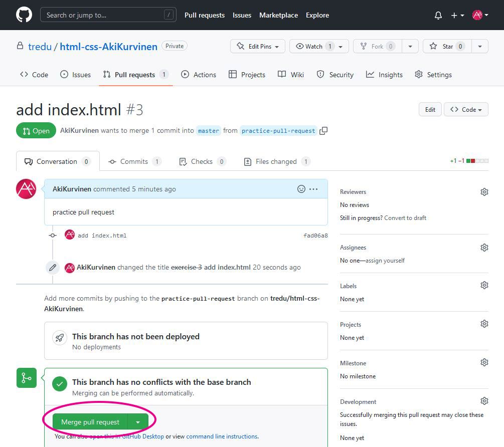The height and width of the screenshot is (447, 504).
Task: Open the plus create-new menu
Action: [457, 15]
